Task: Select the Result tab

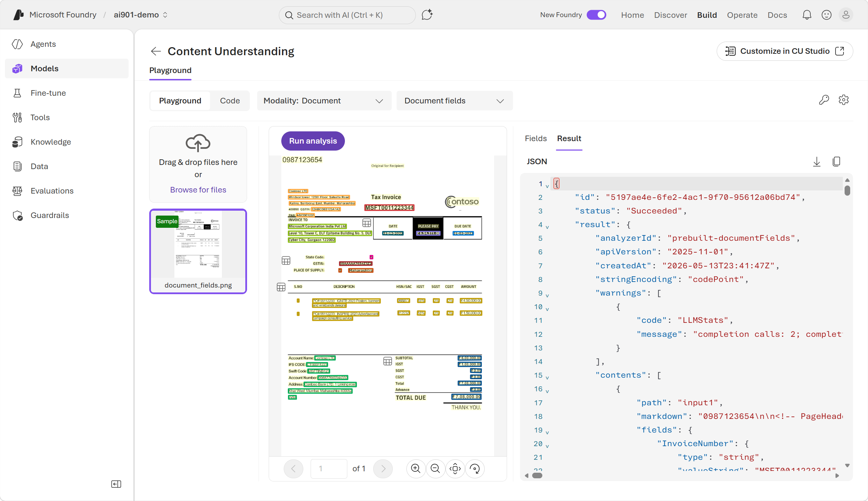Action: click(x=569, y=138)
